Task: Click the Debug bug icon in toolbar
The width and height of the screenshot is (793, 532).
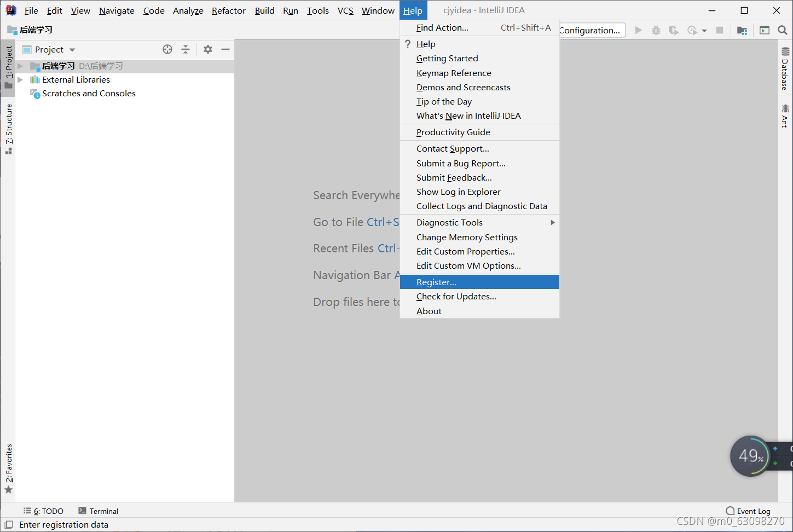Action: 656,30
